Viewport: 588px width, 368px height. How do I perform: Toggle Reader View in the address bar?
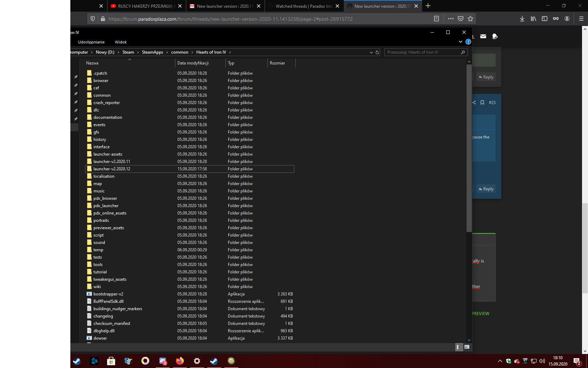click(x=436, y=19)
